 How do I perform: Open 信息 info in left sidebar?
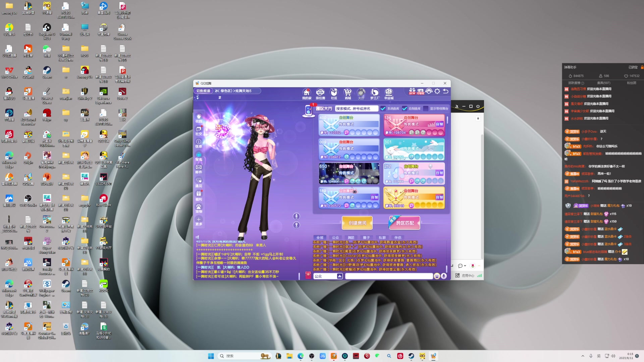pos(199,144)
